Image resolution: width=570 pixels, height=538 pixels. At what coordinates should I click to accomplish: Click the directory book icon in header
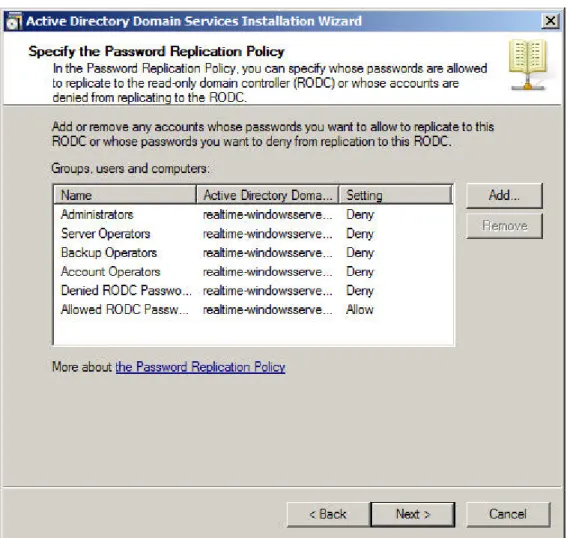(528, 65)
